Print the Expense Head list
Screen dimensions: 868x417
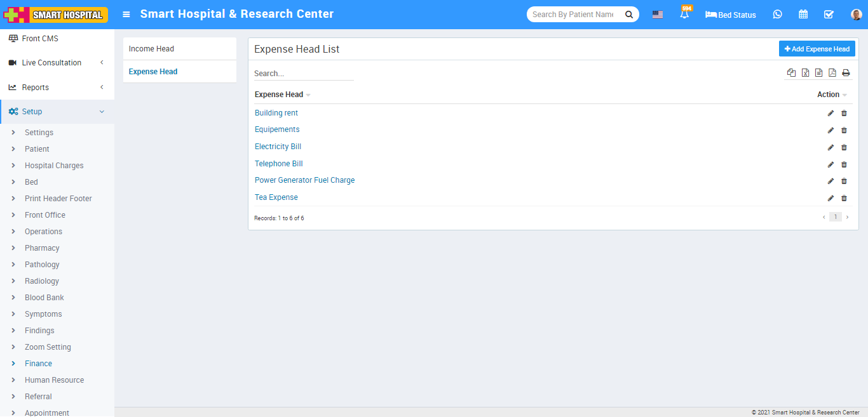point(846,73)
